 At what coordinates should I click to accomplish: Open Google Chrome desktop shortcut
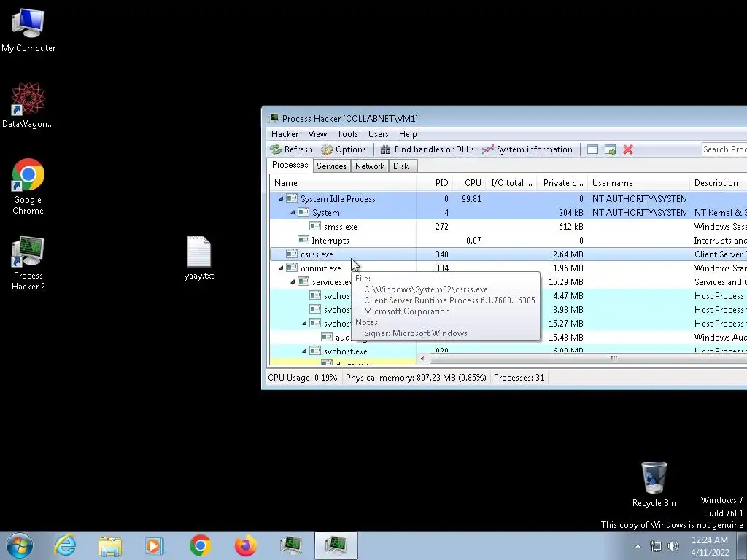[28, 186]
